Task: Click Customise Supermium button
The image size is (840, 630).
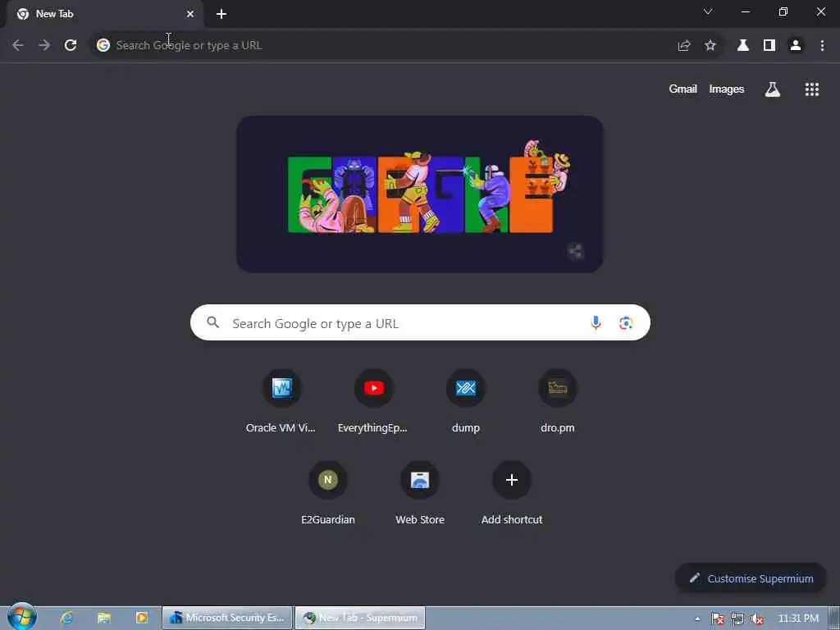Action: coord(751,578)
